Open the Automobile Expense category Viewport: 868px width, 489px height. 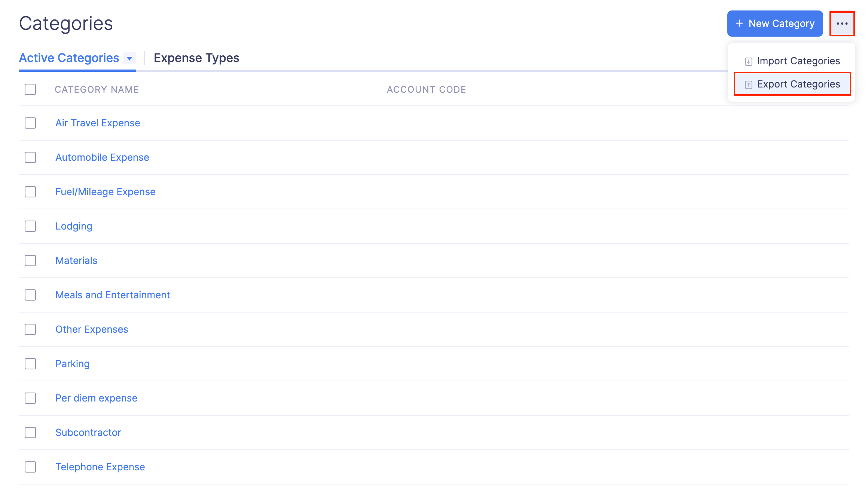pyautogui.click(x=102, y=157)
